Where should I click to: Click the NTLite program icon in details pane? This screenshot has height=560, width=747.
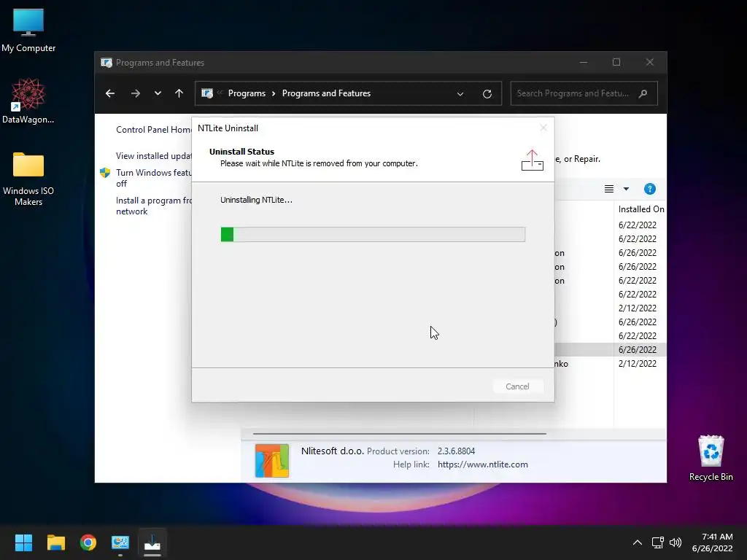pos(272,461)
